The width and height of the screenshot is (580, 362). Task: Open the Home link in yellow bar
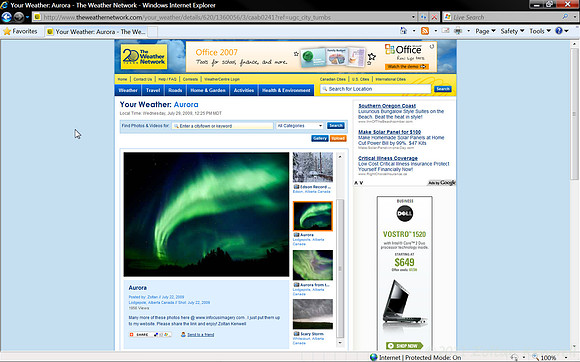[x=122, y=79]
